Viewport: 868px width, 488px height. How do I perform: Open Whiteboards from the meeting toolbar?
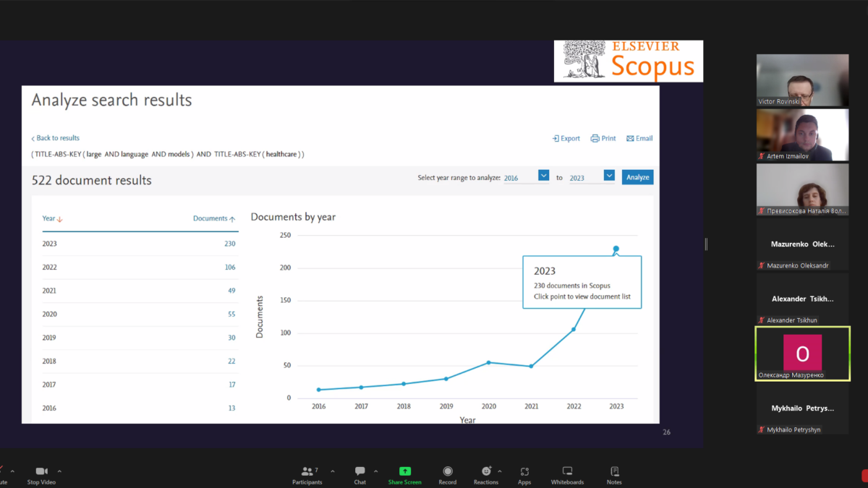pyautogui.click(x=567, y=471)
